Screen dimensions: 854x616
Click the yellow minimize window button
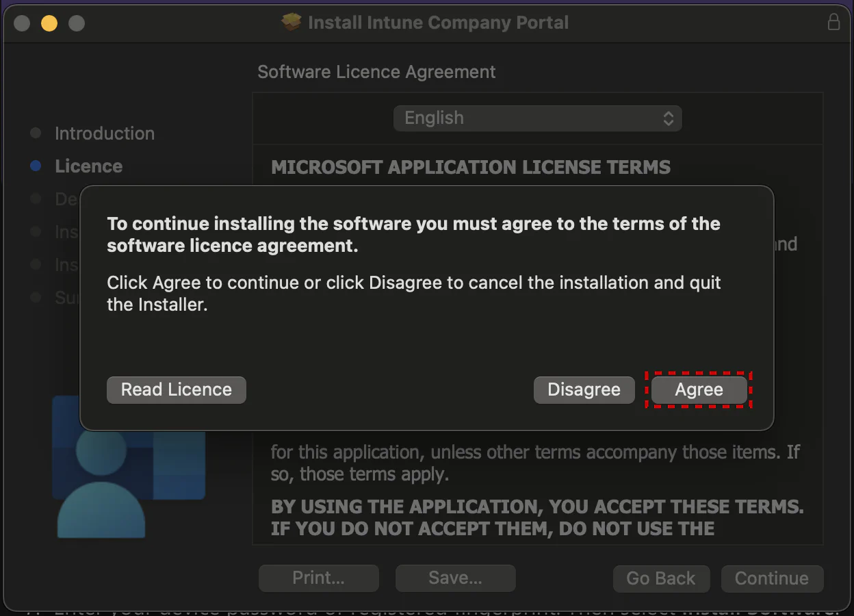pos(49,23)
